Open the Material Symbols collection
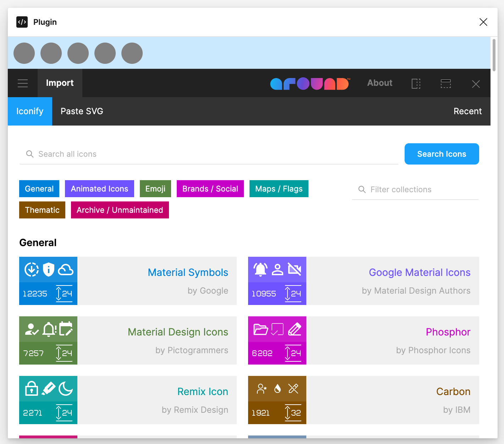504x444 pixels. pyautogui.click(x=128, y=281)
